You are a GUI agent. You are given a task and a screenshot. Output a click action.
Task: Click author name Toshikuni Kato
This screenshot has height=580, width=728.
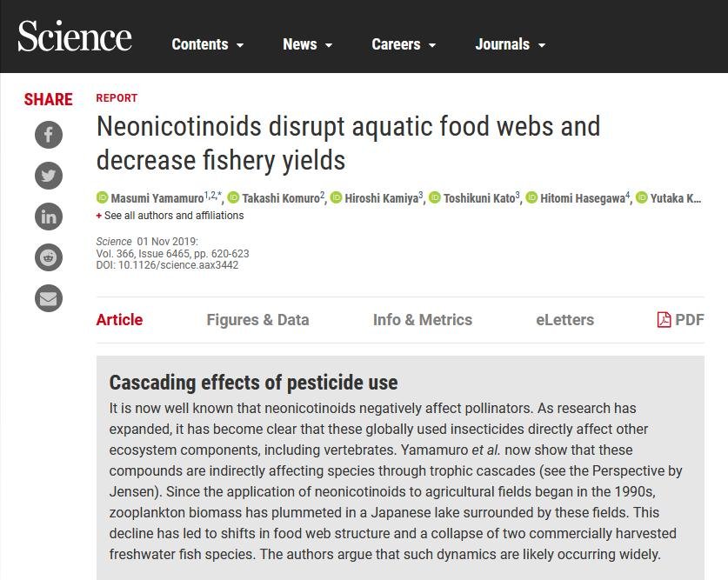pos(478,198)
